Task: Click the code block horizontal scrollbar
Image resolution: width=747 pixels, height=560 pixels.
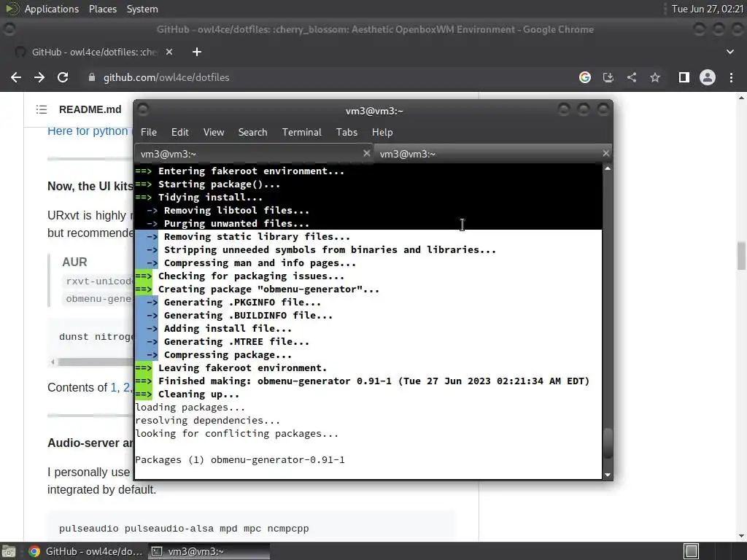Action: click(x=96, y=362)
